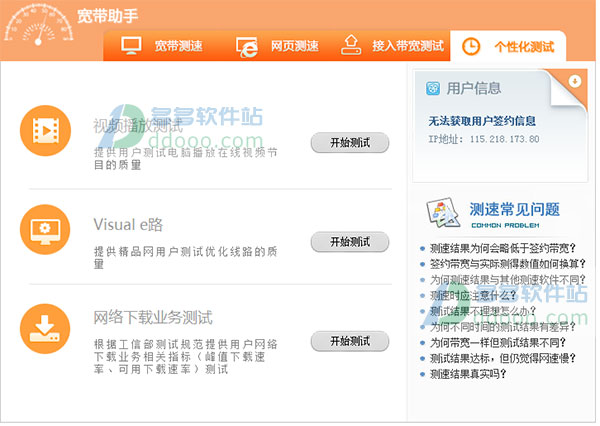This screenshot has height=426, width=600.
Task: Click the 视频播放测试 heading
Action: coord(138,126)
